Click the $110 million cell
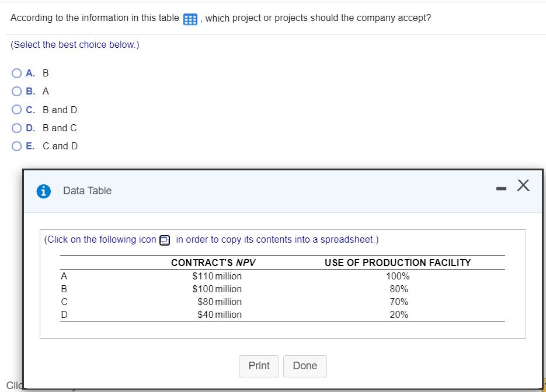 click(x=217, y=276)
